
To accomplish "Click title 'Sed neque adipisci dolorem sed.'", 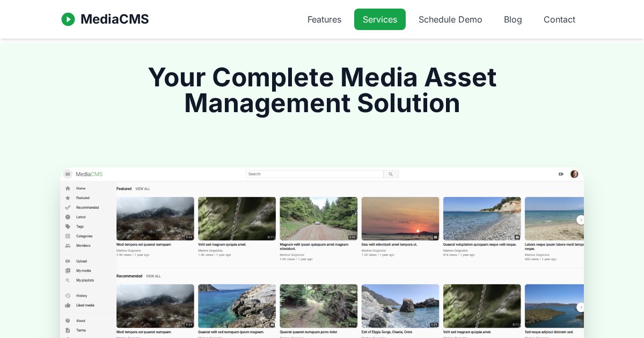I will pos(549,332).
